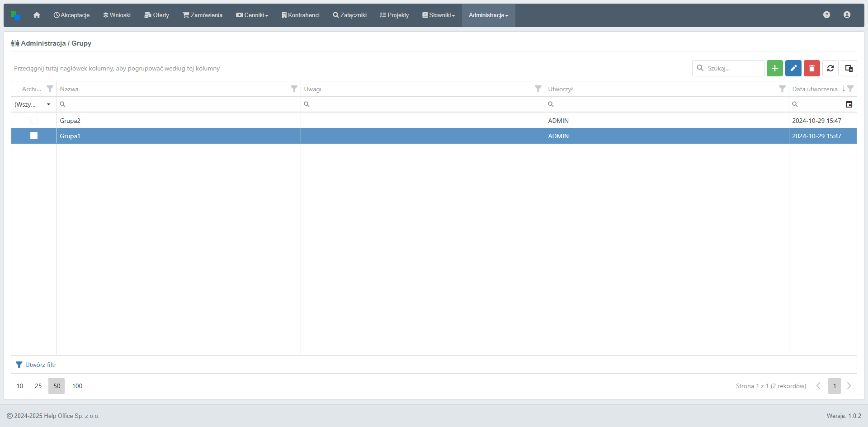Viewport: 868px width, 427px height.
Task: Click the red delete trash button
Action: [x=811, y=68]
